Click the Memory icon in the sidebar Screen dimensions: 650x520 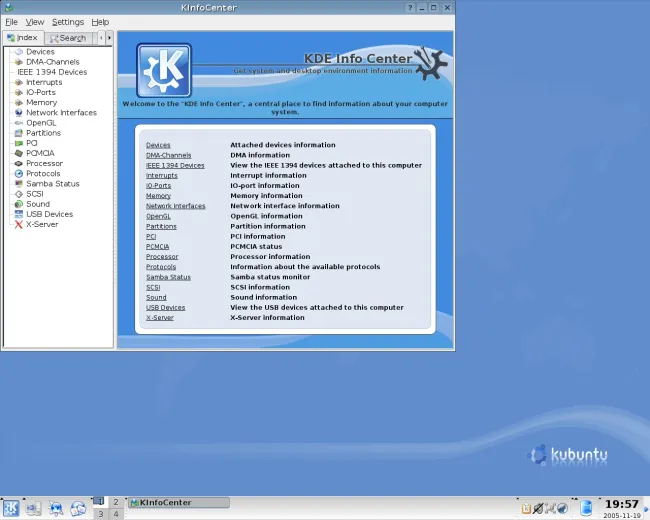click(19, 102)
